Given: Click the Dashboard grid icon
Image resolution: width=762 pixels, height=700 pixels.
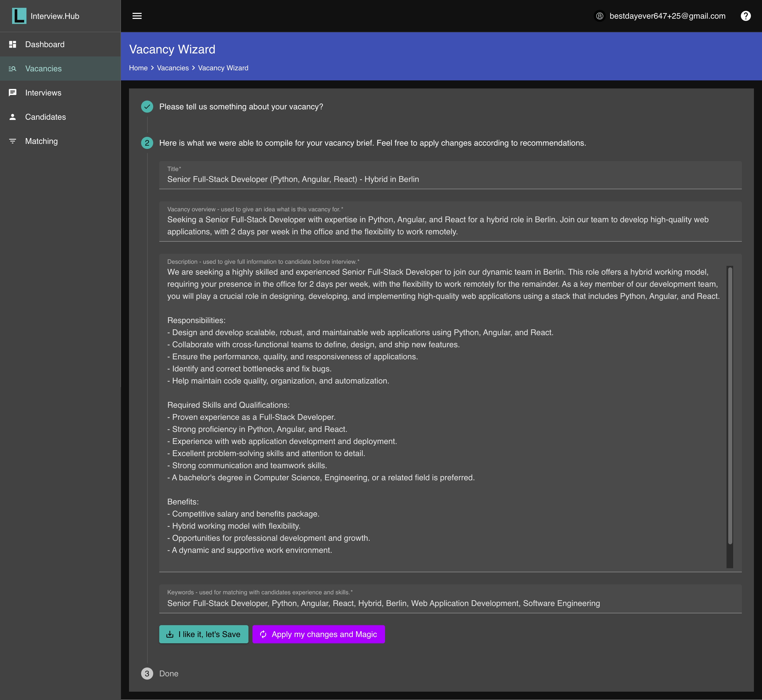Looking at the screenshot, I should pyautogui.click(x=13, y=44).
